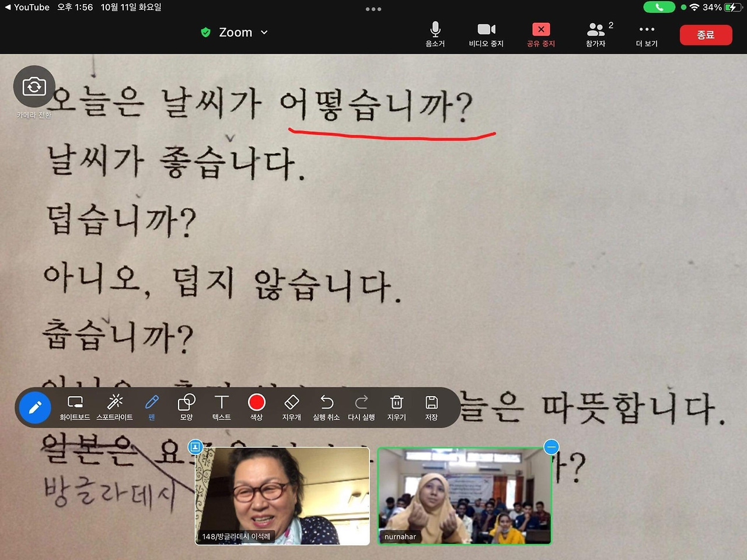
Task: Select the 지우개 (Eraser) tool
Action: (291, 407)
